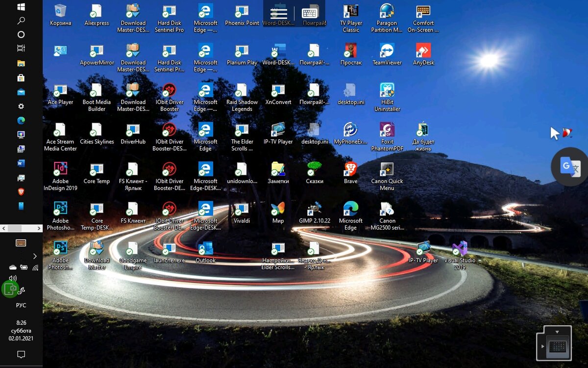The height and width of the screenshot is (368, 588).
Task: Open Goodgame Empire desktop icon
Action: [x=133, y=256]
